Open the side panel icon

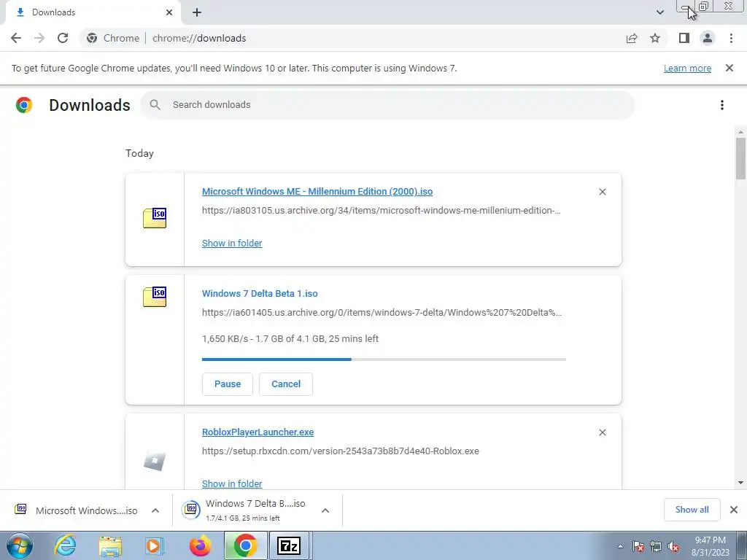tap(684, 38)
